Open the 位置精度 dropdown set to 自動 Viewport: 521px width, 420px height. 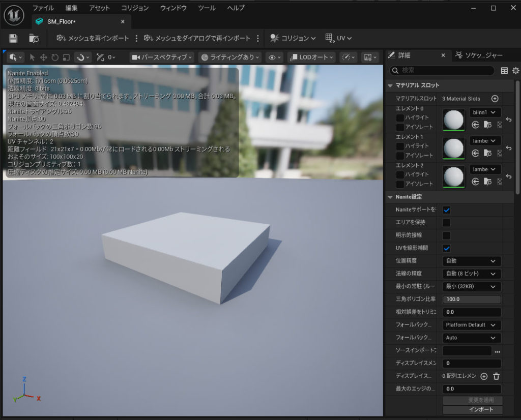471,261
